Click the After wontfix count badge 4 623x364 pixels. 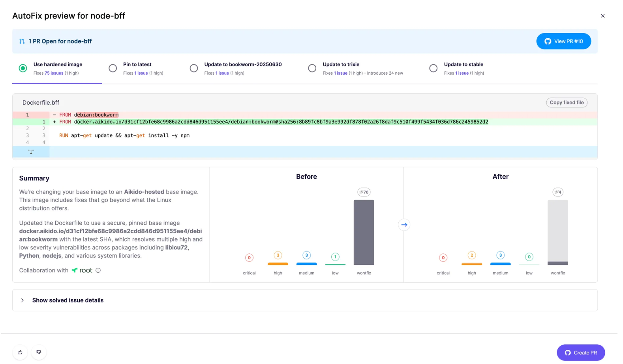557,192
